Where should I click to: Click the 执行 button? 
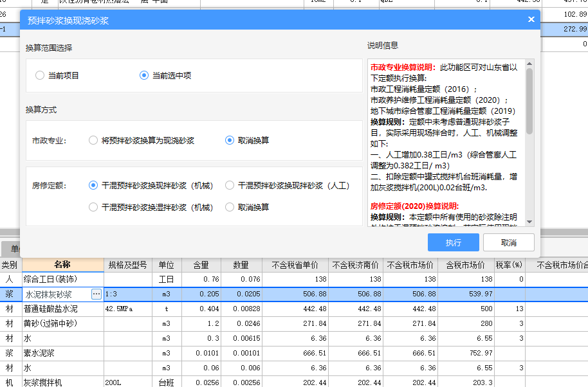point(454,242)
